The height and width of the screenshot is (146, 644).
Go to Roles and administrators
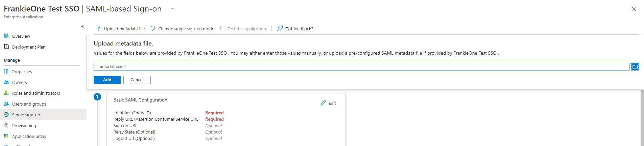coord(36,93)
